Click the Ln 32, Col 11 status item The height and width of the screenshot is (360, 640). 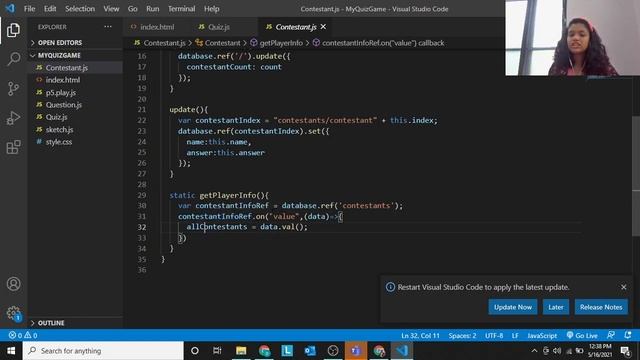click(420, 335)
